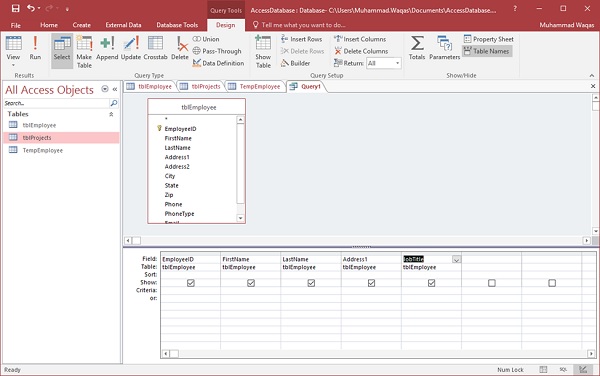Screen dimensions: 600x376
Task: Close the Query1 document with the X
Action: (x=593, y=86)
